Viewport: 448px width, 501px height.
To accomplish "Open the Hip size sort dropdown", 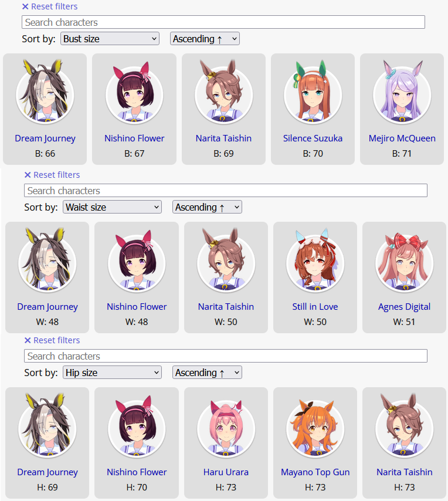I will pos(112,373).
